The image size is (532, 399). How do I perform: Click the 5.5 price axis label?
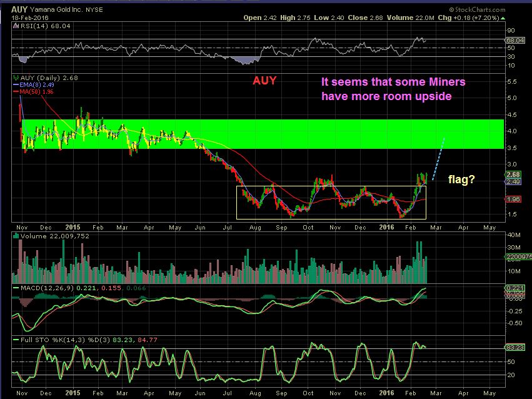tap(511, 82)
